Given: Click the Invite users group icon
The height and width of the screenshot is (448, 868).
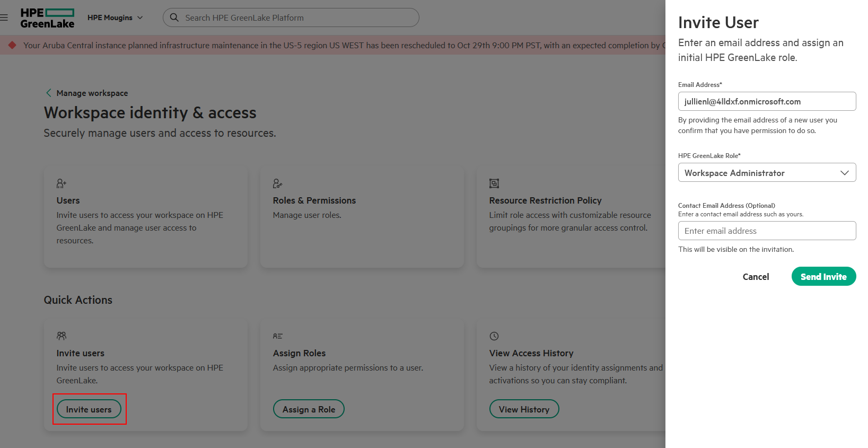Looking at the screenshot, I should point(62,336).
